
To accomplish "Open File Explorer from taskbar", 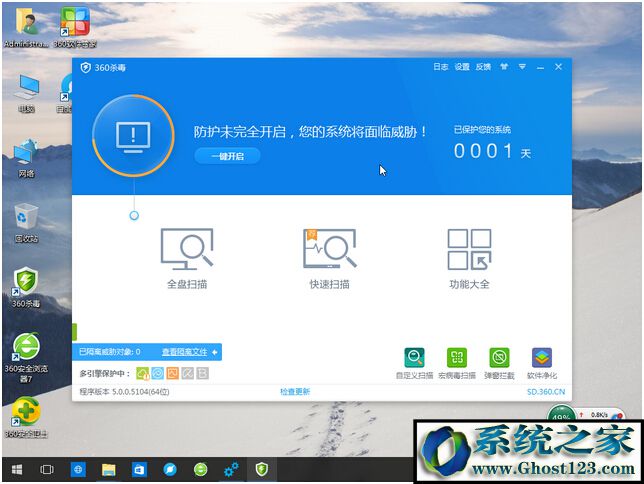I will tap(108, 469).
